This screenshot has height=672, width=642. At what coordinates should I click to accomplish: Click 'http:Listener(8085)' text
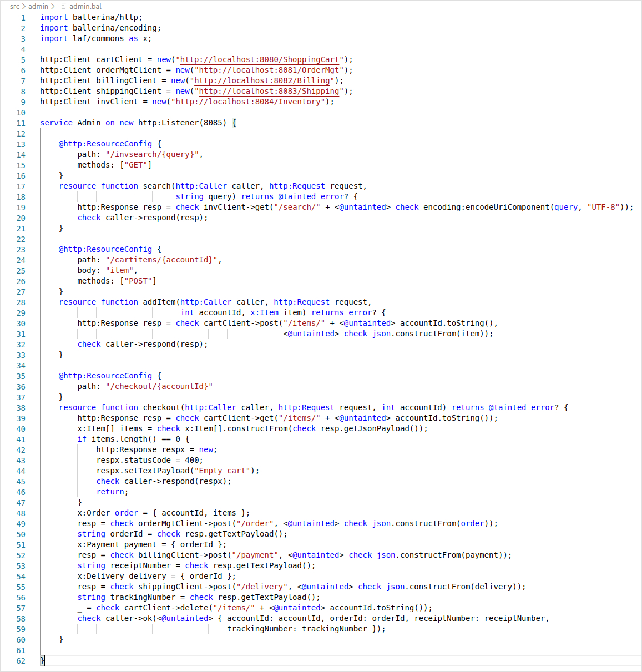[x=183, y=123]
